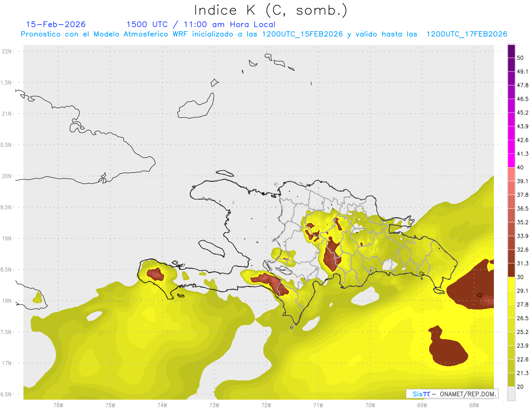
Task: Click legend value '36.5'
Action: [x=523, y=208]
